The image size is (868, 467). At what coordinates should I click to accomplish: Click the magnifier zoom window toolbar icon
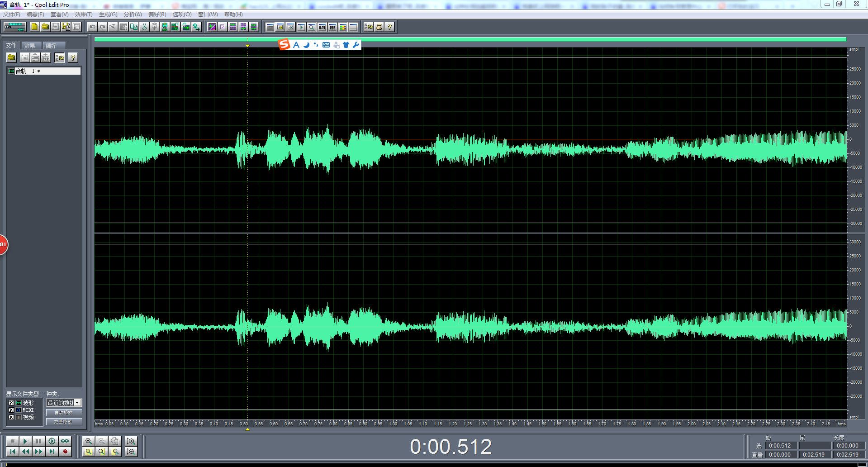pyautogui.click(x=312, y=27)
